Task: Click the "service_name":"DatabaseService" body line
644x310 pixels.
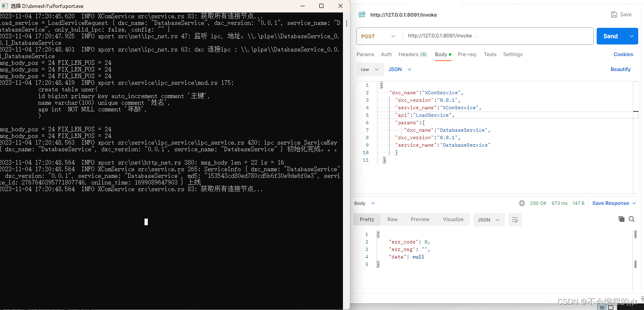Action: pyautogui.click(x=443, y=145)
